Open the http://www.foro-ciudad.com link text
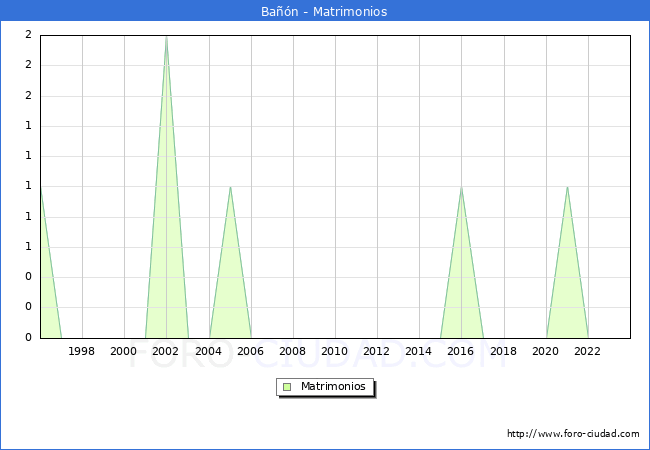 [573, 434]
